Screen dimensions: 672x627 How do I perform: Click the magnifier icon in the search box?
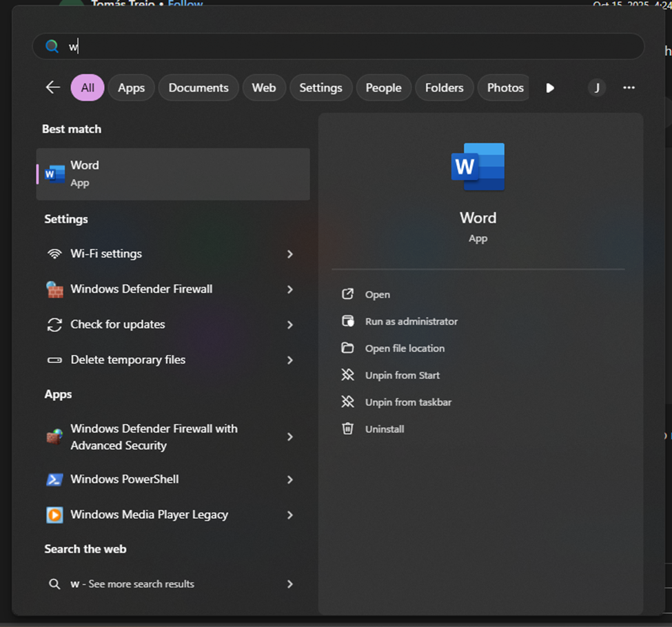(x=52, y=46)
